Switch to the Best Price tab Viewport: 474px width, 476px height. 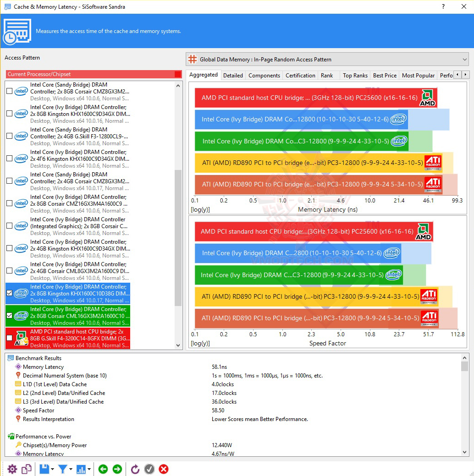pyautogui.click(x=385, y=75)
